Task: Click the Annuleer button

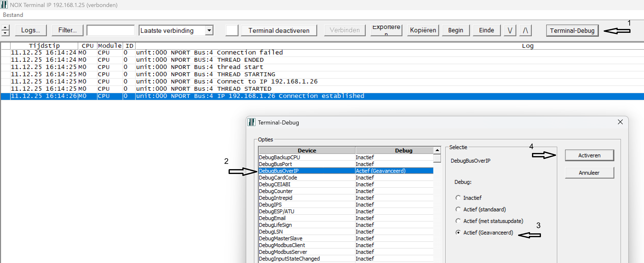Action: coord(589,173)
